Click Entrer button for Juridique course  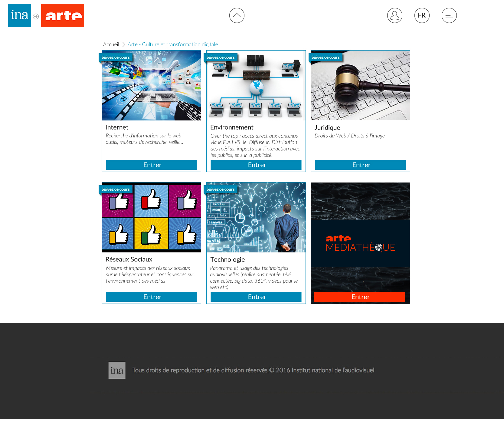click(360, 165)
